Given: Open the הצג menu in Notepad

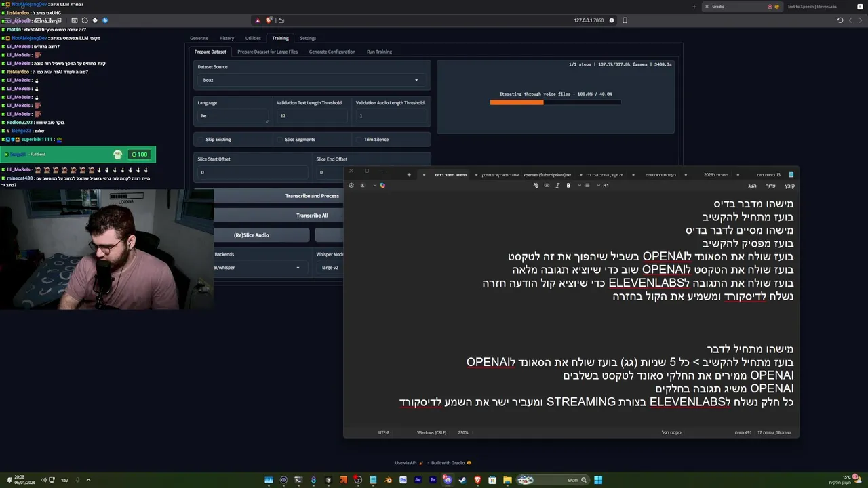Looking at the screenshot, I should (x=752, y=186).
